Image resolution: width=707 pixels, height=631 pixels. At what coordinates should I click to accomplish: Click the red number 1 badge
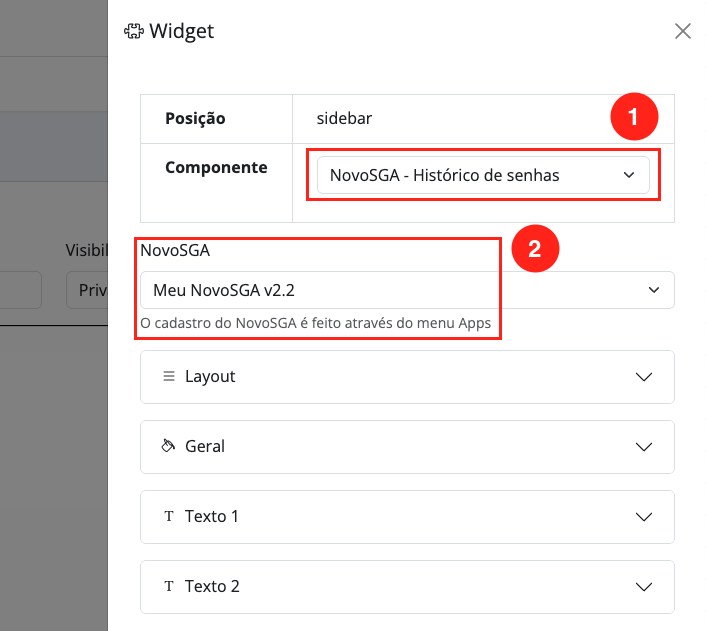pos(633,118)
